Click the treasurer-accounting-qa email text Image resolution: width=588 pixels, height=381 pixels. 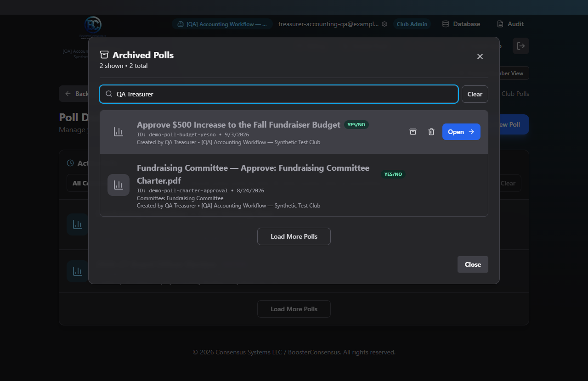click(x=328, y=24)
